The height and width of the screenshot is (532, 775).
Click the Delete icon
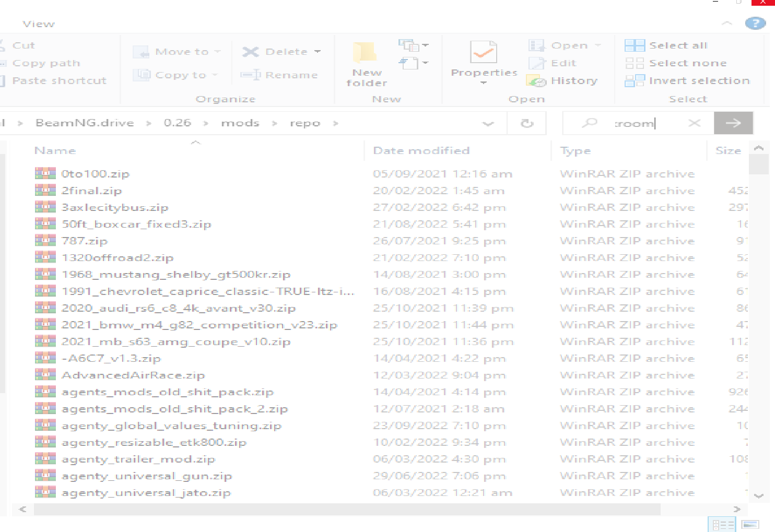click(x=251, y=52)
